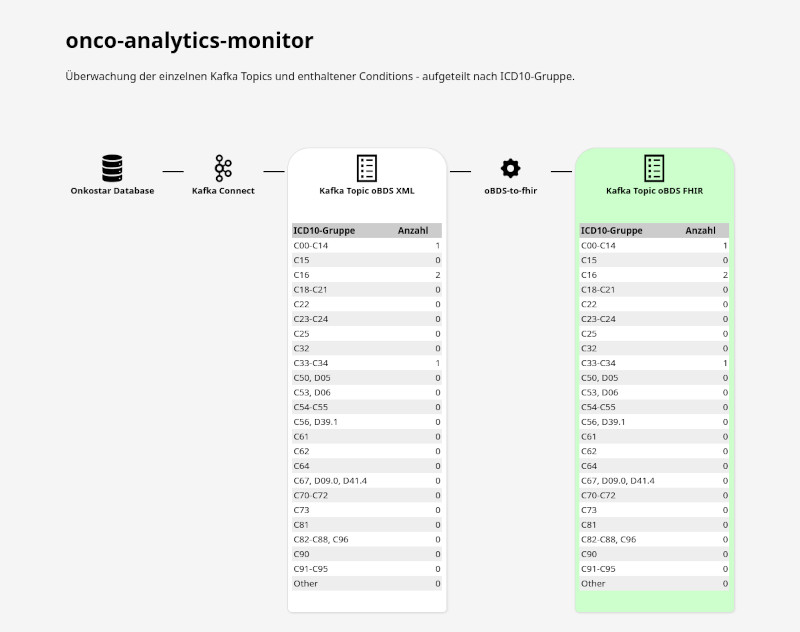Select row 'C25' in oBDS XML table
Viewport: 800px width, 632px height.
tap(367, 334)
